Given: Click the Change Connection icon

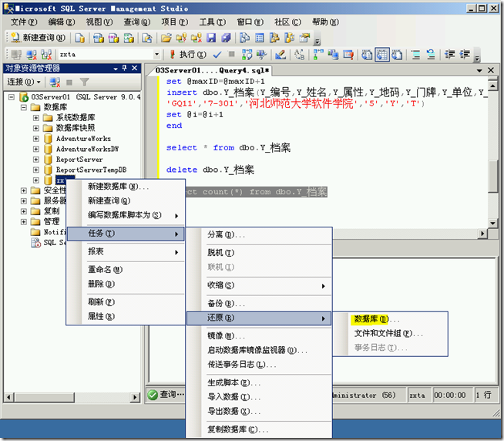Looking at the screenshot, I should point(46,55).
